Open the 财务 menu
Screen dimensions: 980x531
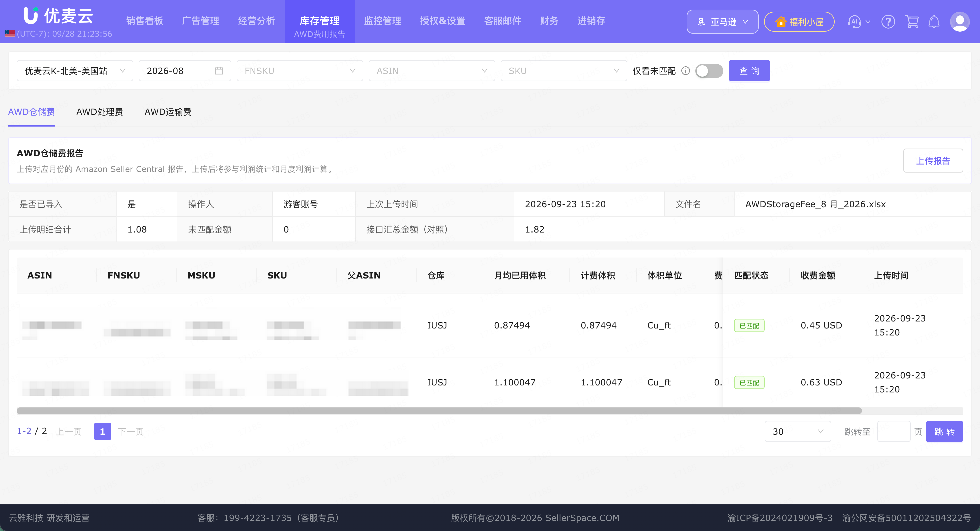[549, 21]
